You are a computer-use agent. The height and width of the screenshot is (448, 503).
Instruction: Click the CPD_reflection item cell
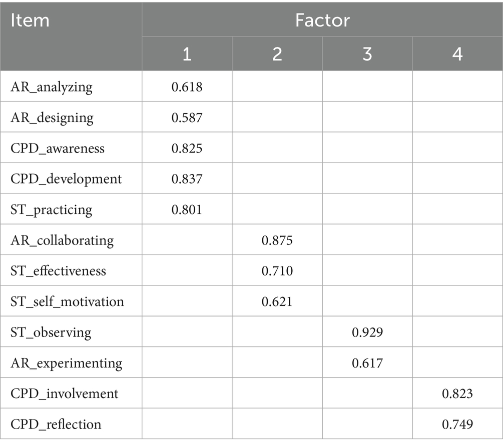56,424
